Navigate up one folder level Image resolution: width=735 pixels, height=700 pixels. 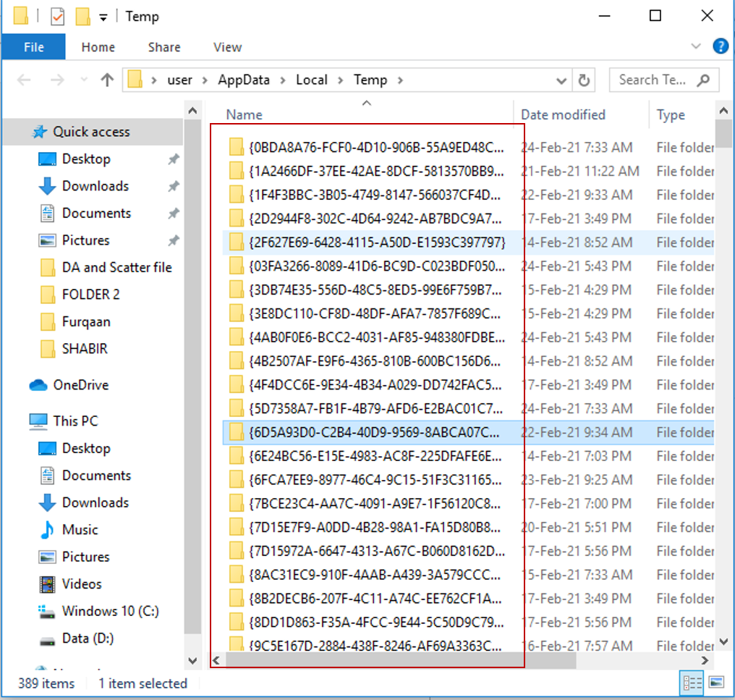pyautogui.click(x=107, y=80)
